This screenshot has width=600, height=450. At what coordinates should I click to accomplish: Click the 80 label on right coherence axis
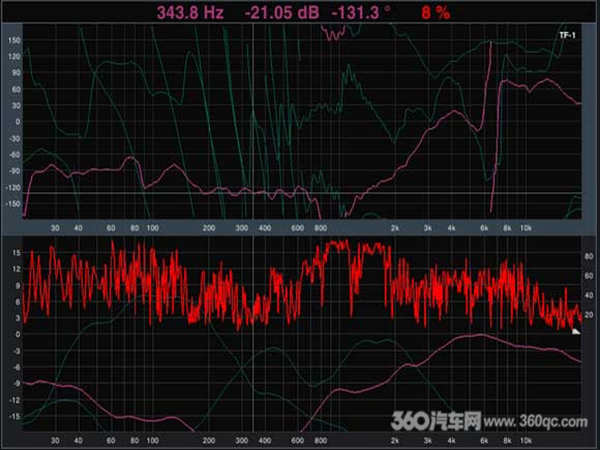click(x=589, y=255)
